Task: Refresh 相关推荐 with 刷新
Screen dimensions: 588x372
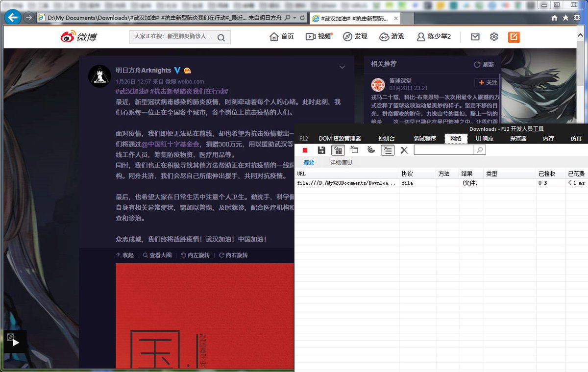Action: [x=484, y=64]
